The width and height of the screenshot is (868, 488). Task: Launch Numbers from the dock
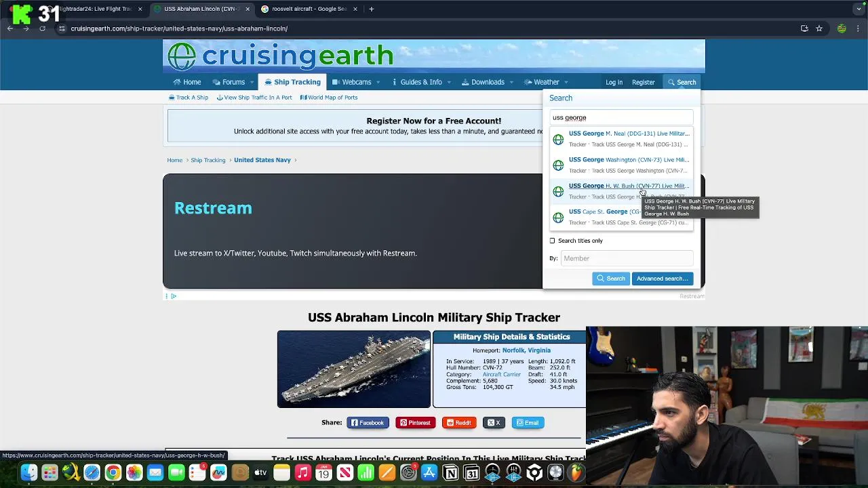click(x=366, y=472)
